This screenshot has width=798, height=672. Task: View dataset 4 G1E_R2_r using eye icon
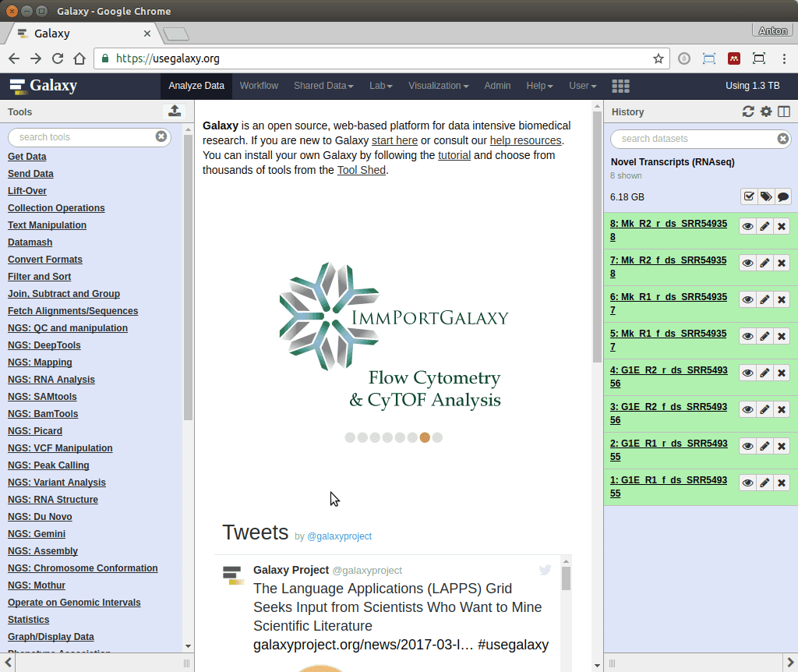(x=747, y=373)
